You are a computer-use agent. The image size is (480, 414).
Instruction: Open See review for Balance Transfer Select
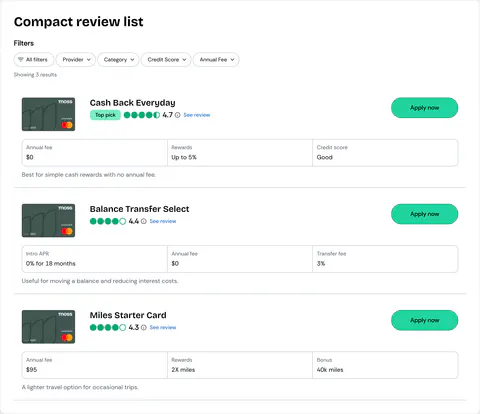point(163,221)
